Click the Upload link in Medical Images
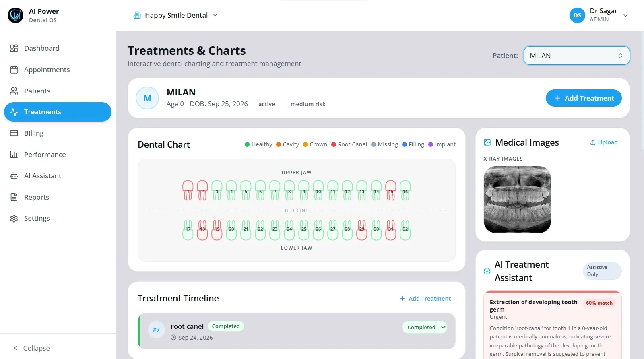Screen dimensions: 644x359 pyautogui.click(x=604, y=142)
